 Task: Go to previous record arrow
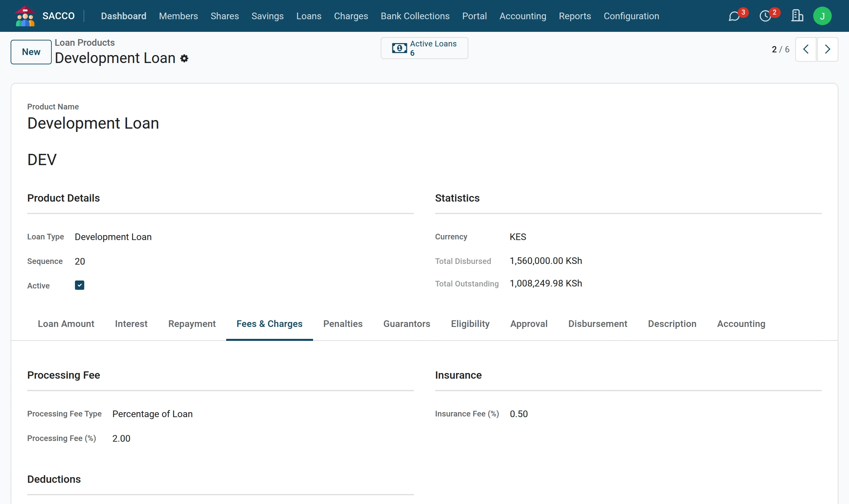806,49
